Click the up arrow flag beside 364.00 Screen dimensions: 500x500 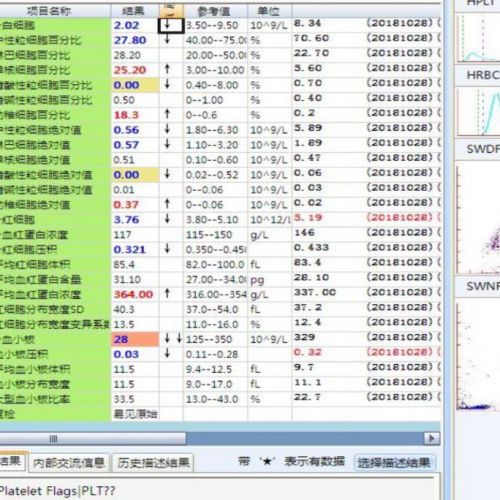coord(167,294)
